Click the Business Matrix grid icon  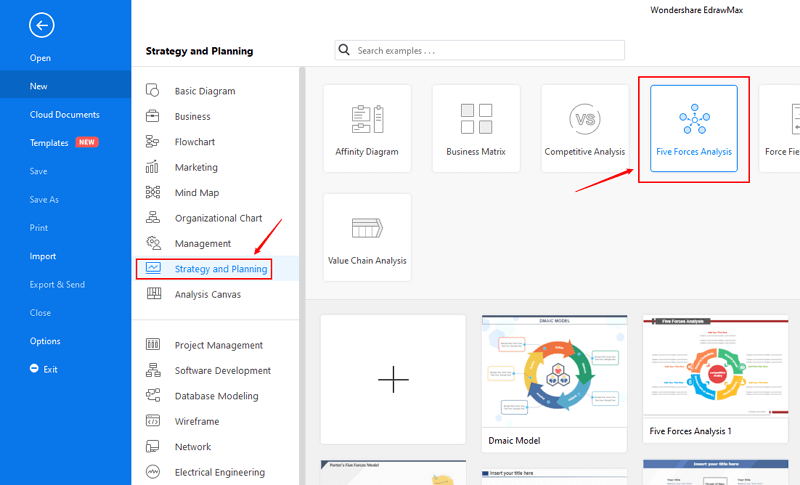[x=476, y=119]
